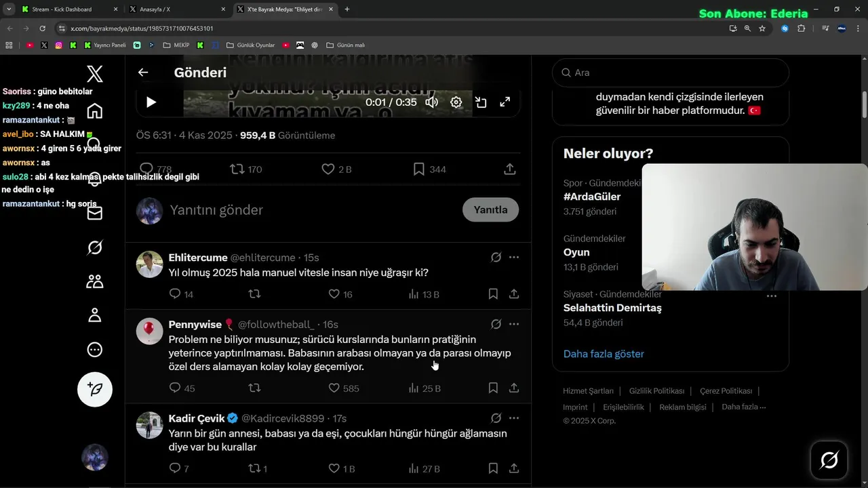Expand Daha fazla footer menu

point(744,407)
